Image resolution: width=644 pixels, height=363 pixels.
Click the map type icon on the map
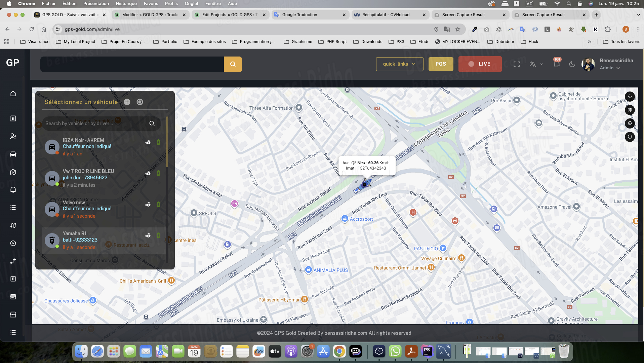tap(630, 110)
